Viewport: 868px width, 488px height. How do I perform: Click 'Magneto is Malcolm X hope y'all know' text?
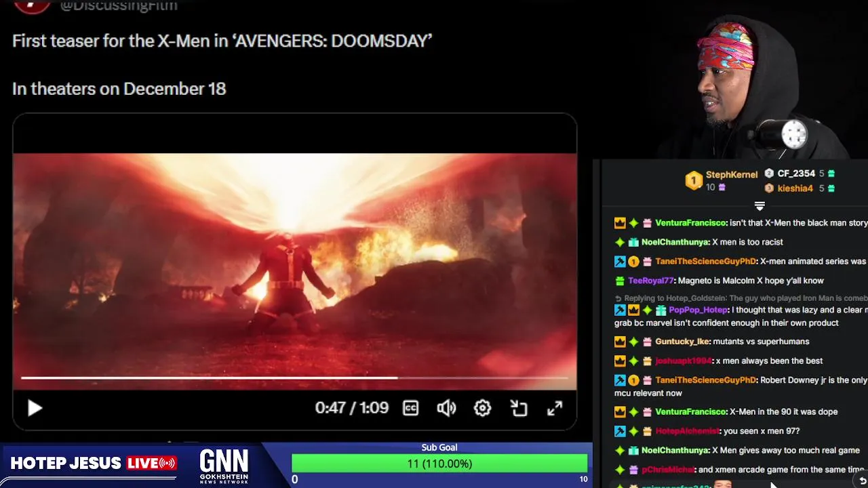[x=751, y=281]
